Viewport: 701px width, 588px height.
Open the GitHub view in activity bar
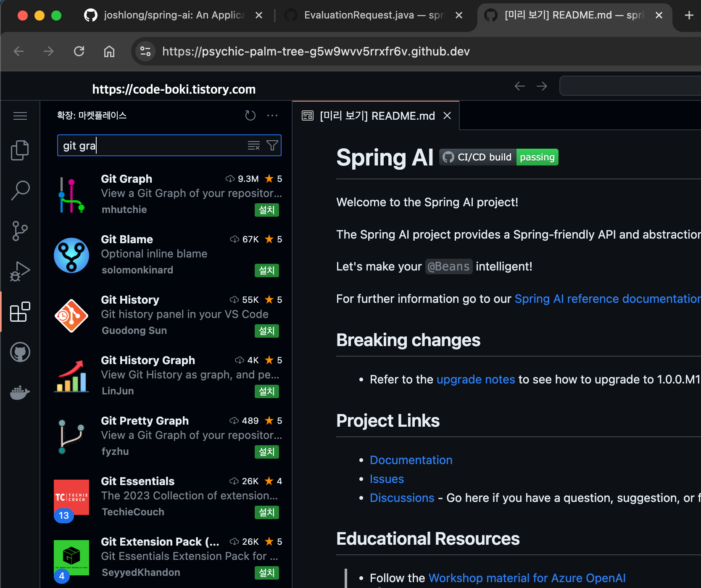click(x=20, y=352)
